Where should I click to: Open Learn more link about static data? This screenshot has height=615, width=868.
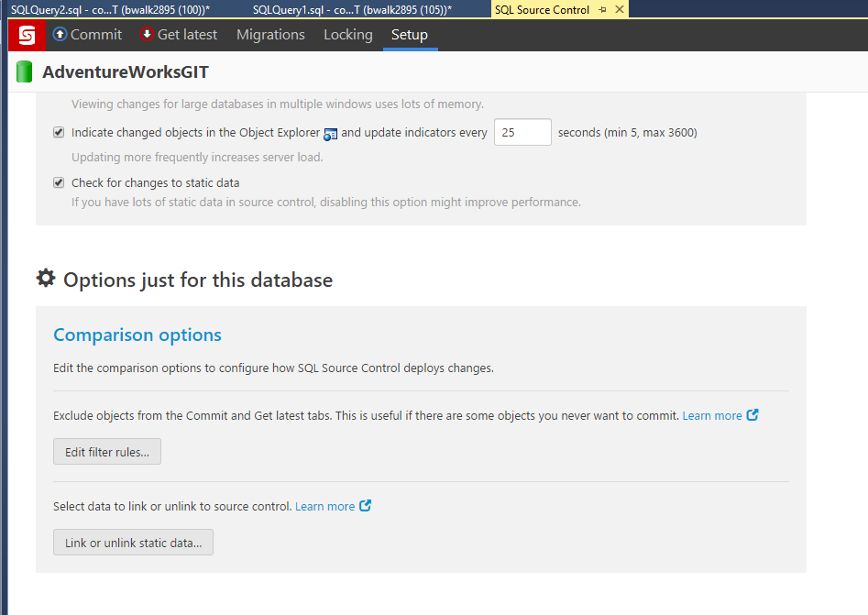coord(325,507)
